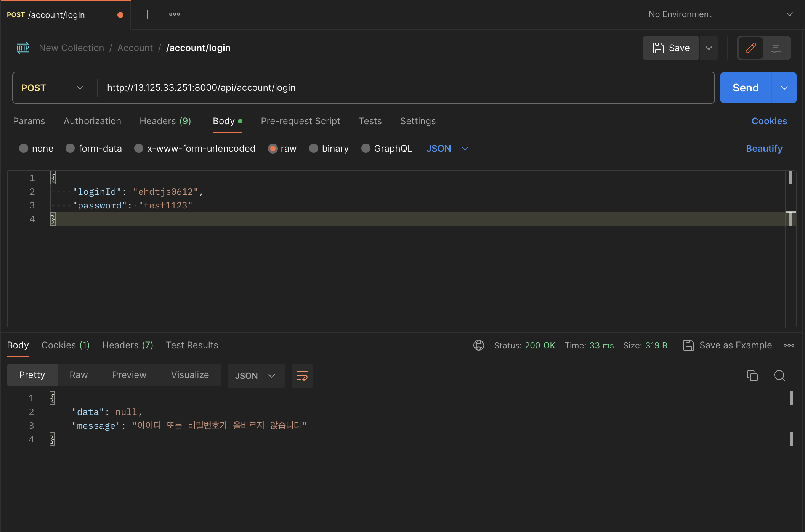
Task: Click the new tab plus icon
Action: [147, 14]
